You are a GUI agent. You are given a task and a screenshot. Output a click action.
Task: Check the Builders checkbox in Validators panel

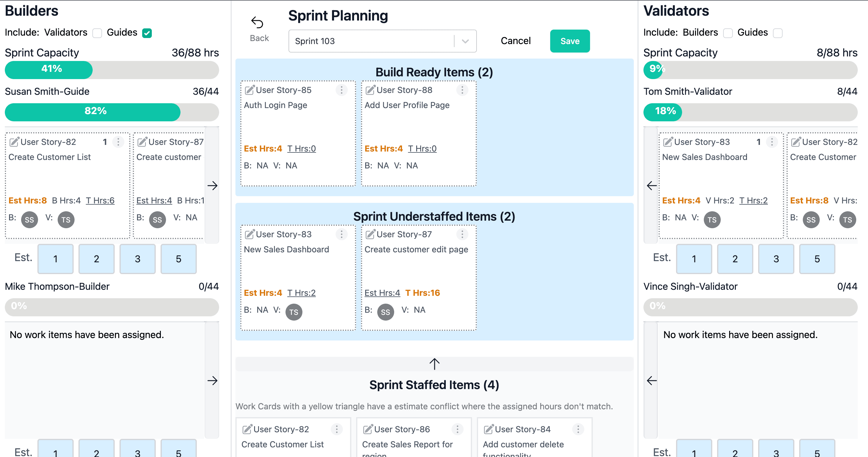(x=728, y=33)
